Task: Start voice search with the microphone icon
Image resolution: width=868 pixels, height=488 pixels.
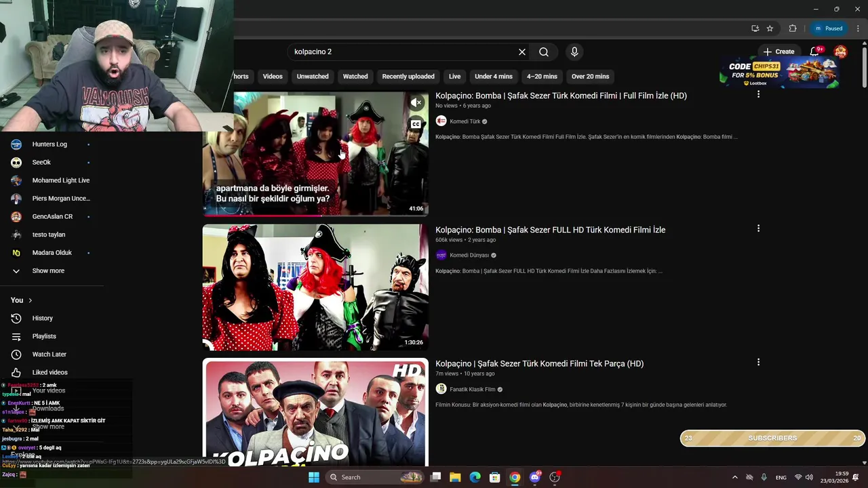Action: tap(574, 52)
